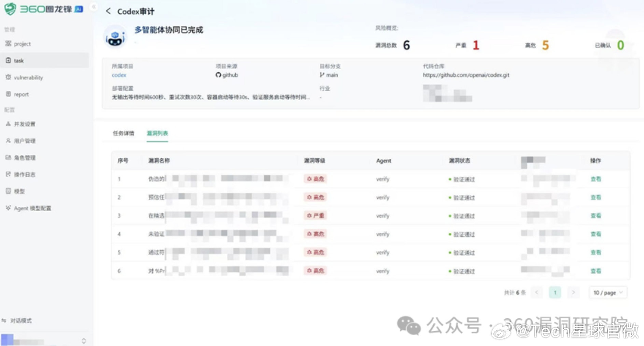Click the project sidebar icon

tap(8, 43)
